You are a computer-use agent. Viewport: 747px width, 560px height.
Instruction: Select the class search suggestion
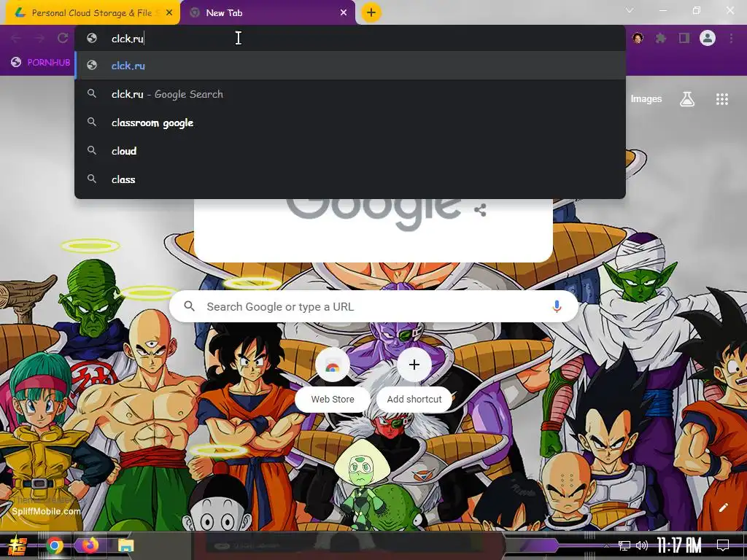(x=350, y=179)
